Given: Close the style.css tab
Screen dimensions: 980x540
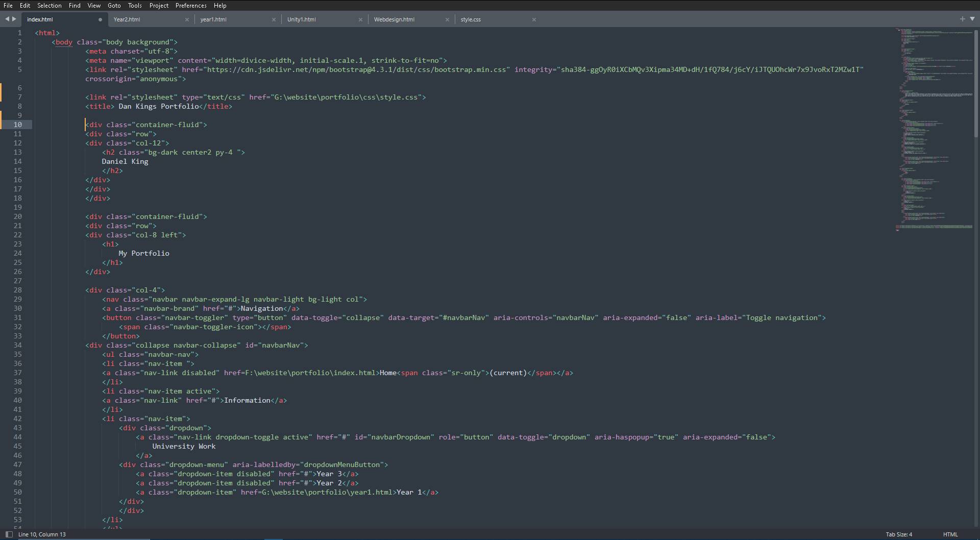Looking at the screenshot, I should [x=534, y=19].
